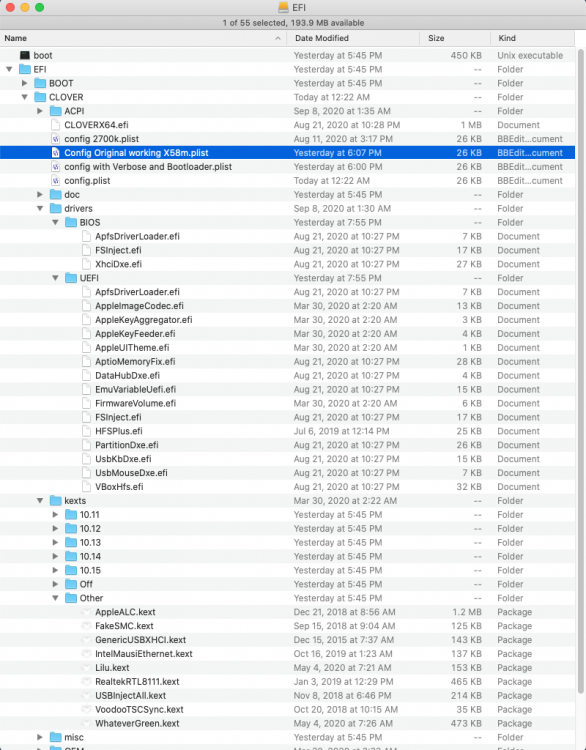Collapse the drivers folder disclosure triangle
The height and width of the screenshot is (750, 586).
point(40,209)
